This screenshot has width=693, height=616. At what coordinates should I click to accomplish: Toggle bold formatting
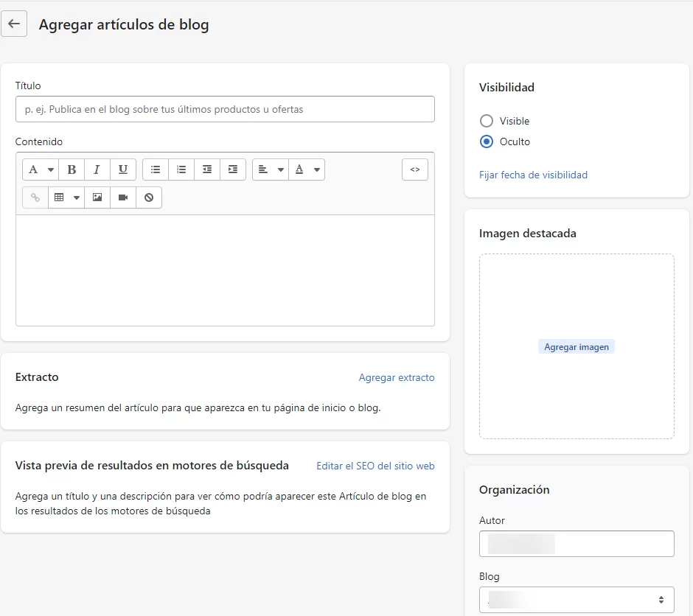tap(72, 169)
